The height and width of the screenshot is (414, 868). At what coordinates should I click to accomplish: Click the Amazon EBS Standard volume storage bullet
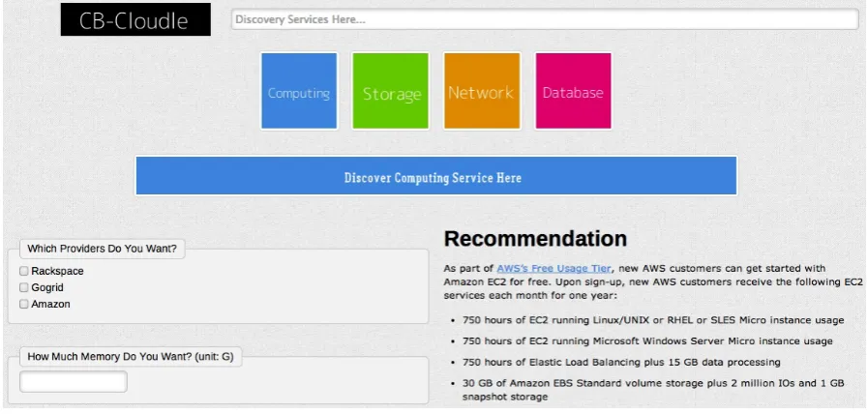click(653, 390)
